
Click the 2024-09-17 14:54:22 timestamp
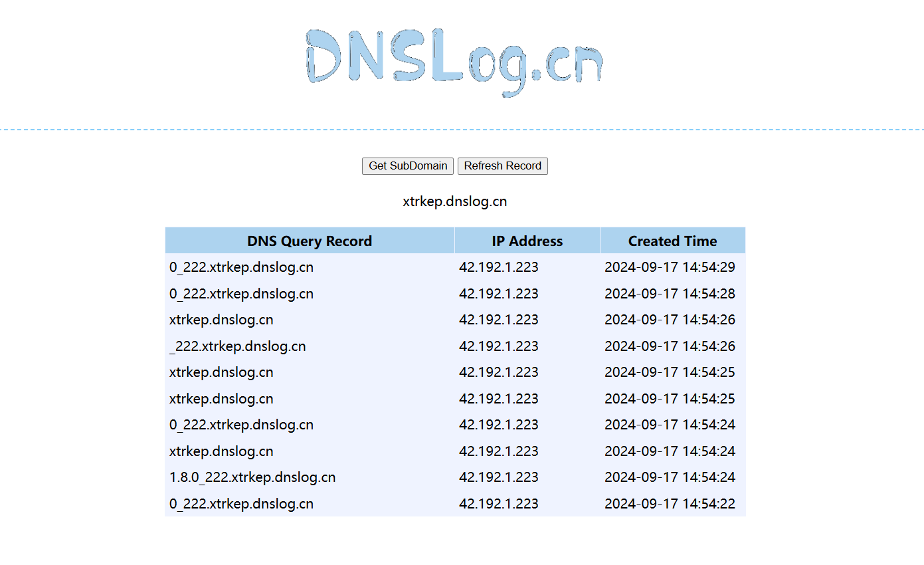pyautogui.click(x=670, y=504)
